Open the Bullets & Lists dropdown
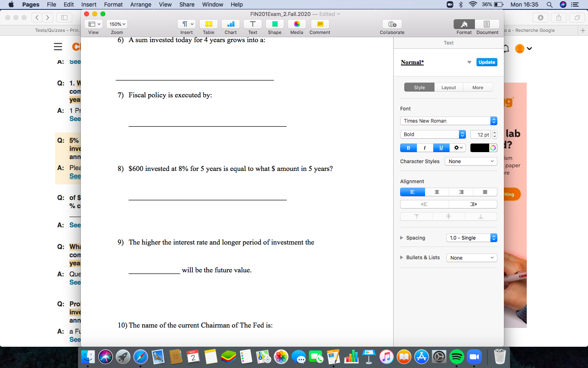Image resolution: width=588 pixels, height=368 pixels. [472, 258]
